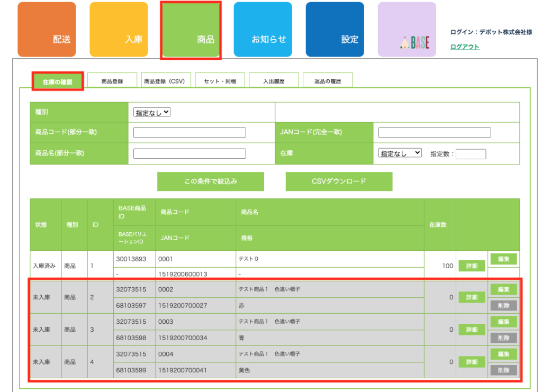Expand the 種別 dropdown
Image resolution: width=542 pixels, height=392 pixels.
point(152,112)
